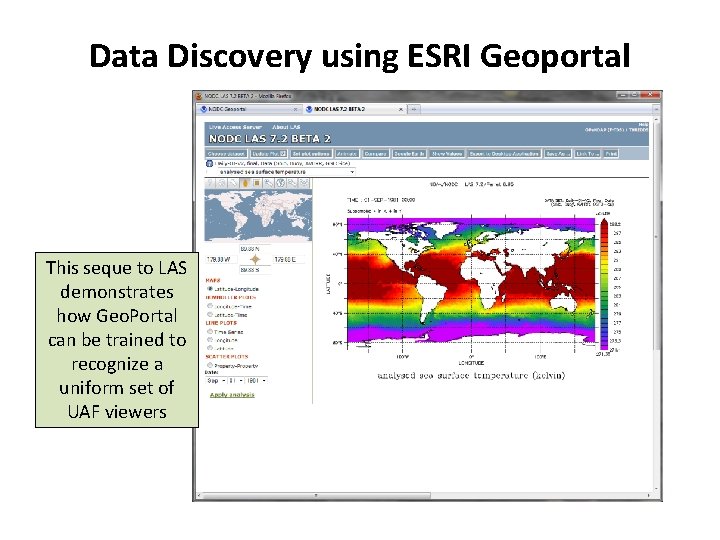Click the Link To... button
The width and height of the screenshot is (720, 540).
tap(588, 153)
